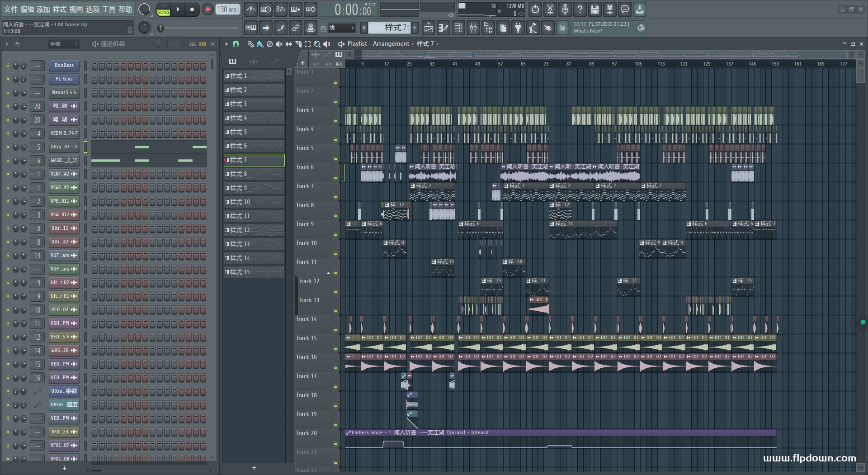Toggle the Playlist snap magnet icon
This screenshot has width=868, height=475.
pos(236,44)
